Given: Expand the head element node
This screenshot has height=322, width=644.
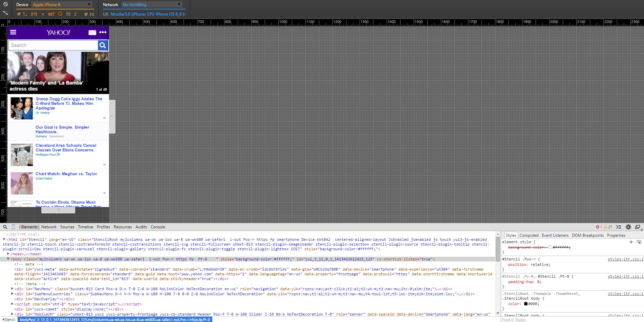Looking at the screenshot, I should [8, 254].
